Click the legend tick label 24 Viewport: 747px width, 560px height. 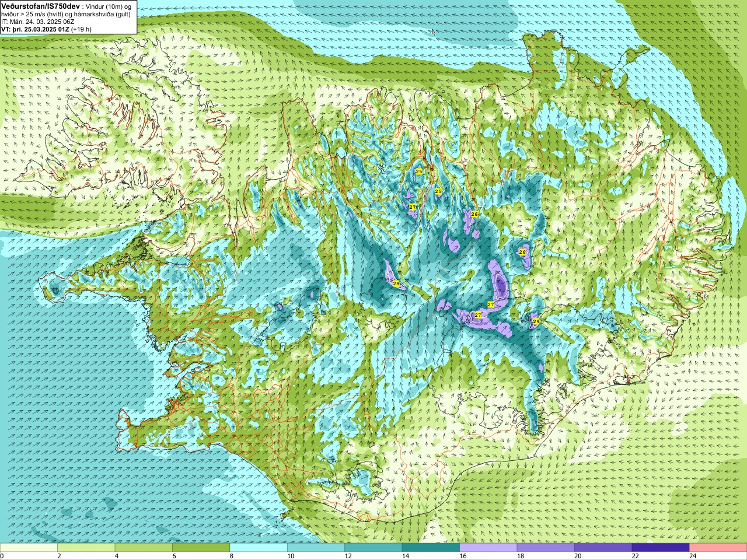(693, 556)
